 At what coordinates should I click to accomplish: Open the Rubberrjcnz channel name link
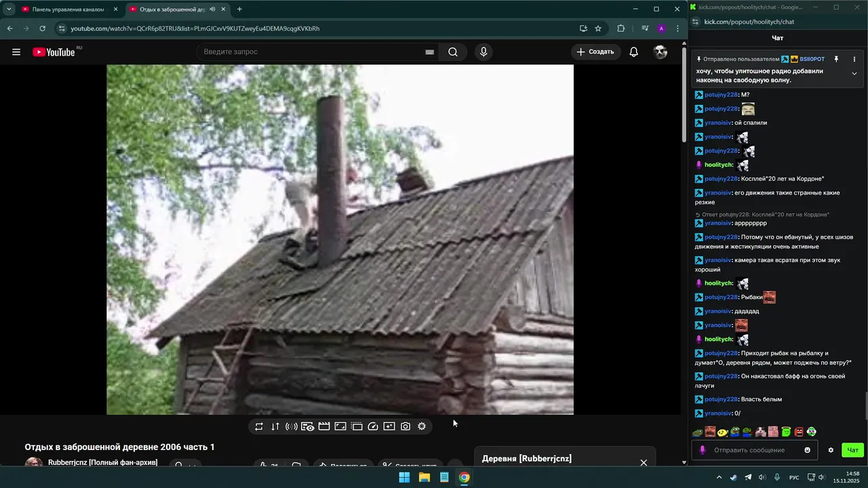pos(102,462)
